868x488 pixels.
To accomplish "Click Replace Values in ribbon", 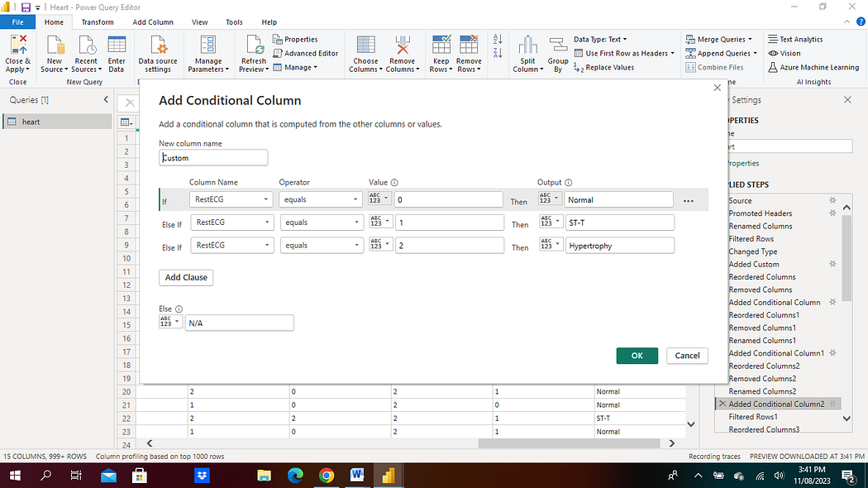I will click(x=604, y=68).
